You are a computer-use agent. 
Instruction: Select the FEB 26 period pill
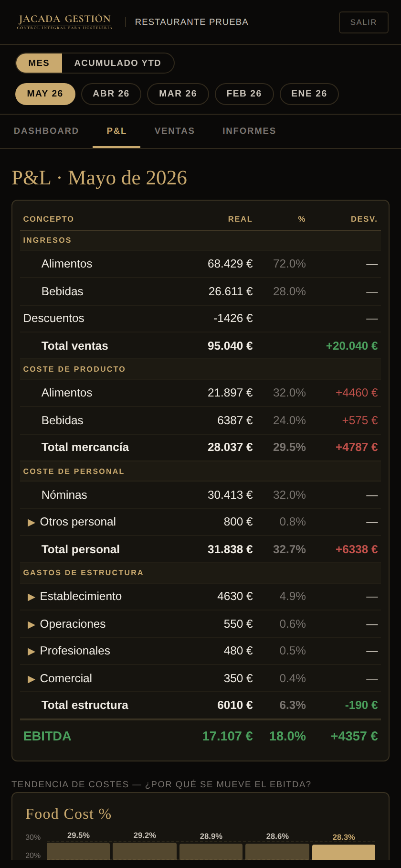(x=244, y=94)
